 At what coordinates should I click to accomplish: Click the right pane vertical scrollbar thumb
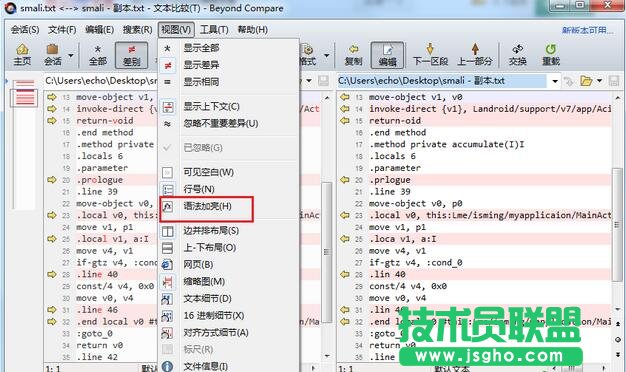(617, 225)
